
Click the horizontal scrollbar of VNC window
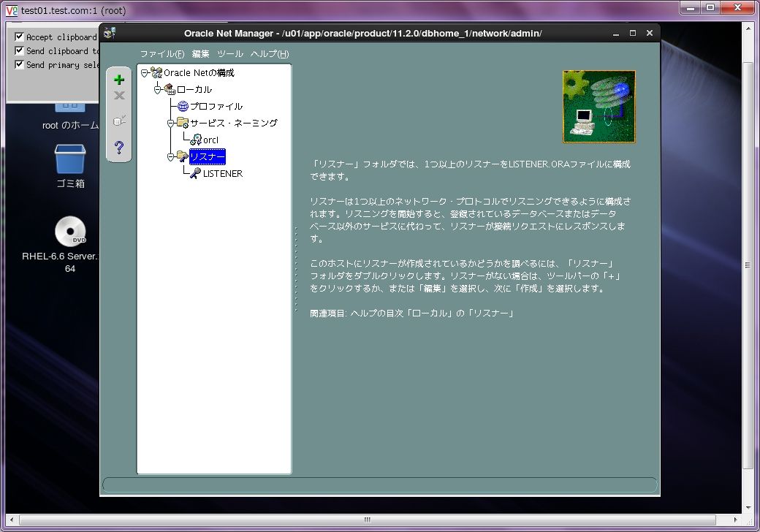368,520
